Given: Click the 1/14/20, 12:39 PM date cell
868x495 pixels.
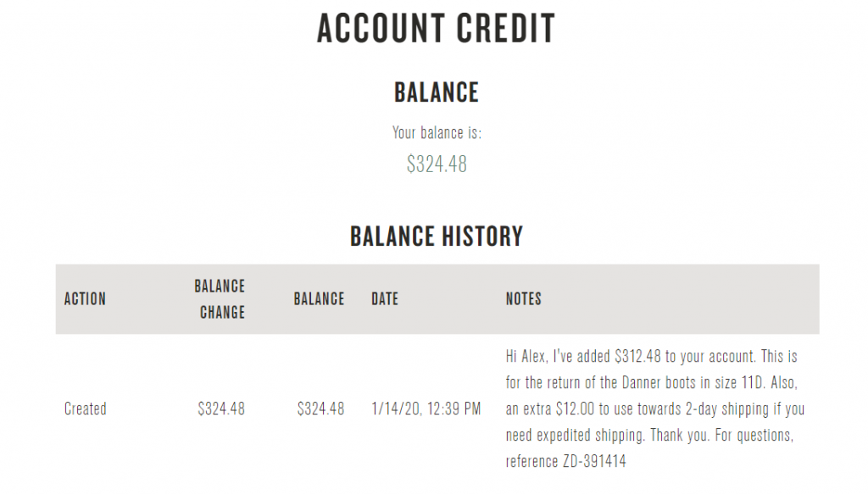Looking at the screenshot, I should pyautogui.click(x=426, y=409).
